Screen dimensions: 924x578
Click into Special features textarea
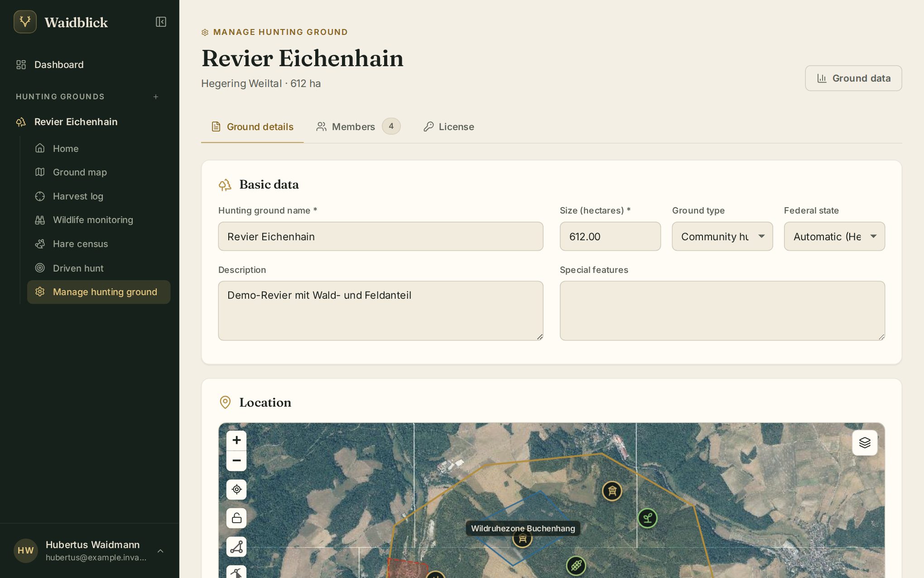tap(722, 311)
